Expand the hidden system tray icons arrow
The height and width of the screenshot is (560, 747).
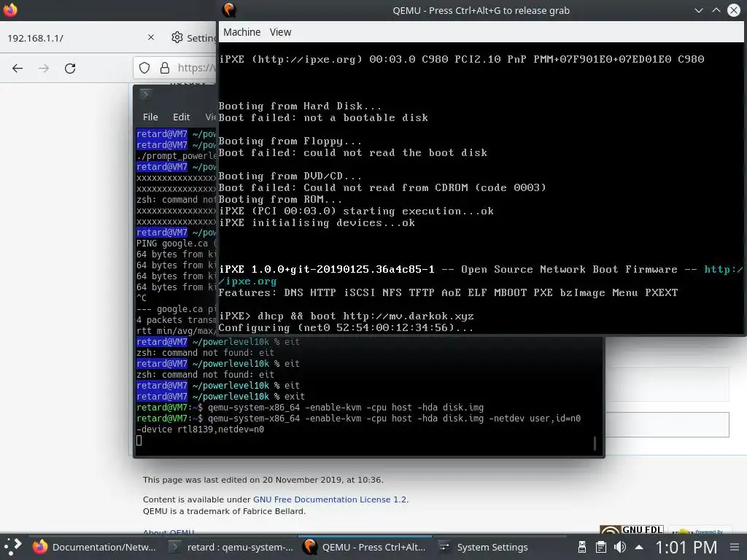click(x=639, y=547)
